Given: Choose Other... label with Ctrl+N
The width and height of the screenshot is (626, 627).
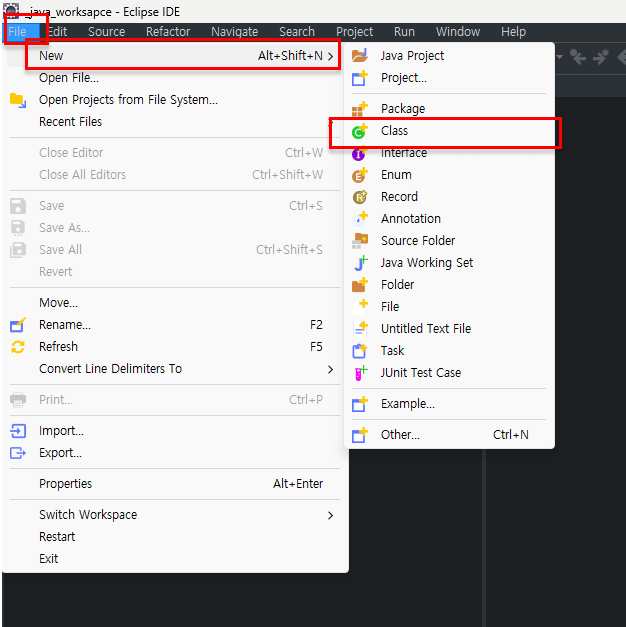Looking at the screenshot, I should [400, 435].
